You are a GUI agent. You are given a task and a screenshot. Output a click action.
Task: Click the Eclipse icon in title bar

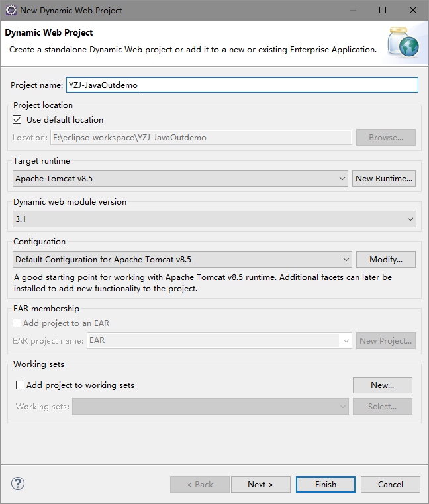[11, 10]
